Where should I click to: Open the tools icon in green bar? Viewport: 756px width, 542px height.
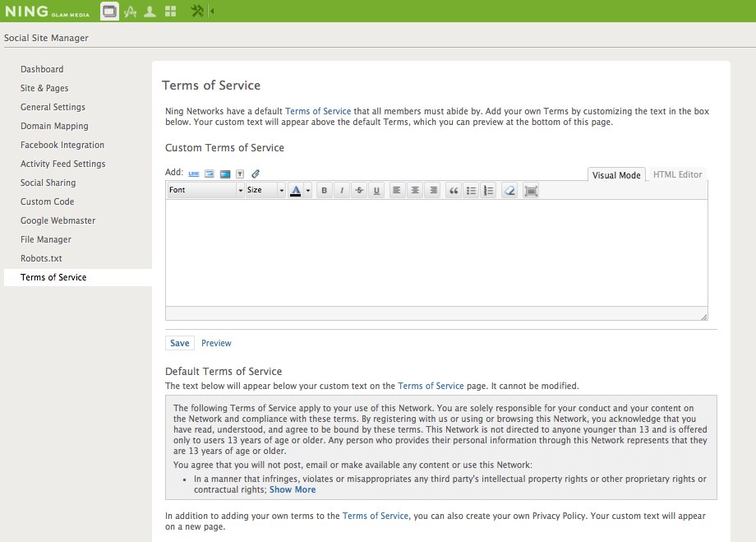coord(197,12)
